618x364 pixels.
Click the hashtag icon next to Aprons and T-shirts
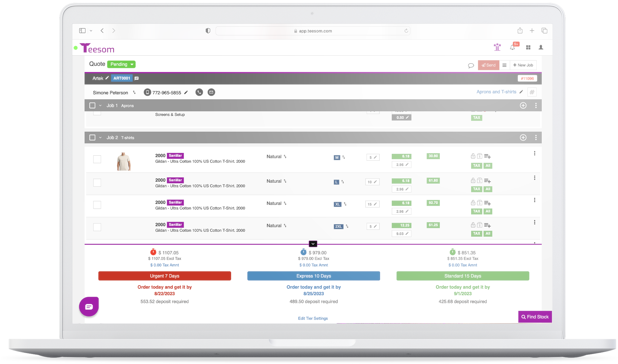tap(532, 92)
